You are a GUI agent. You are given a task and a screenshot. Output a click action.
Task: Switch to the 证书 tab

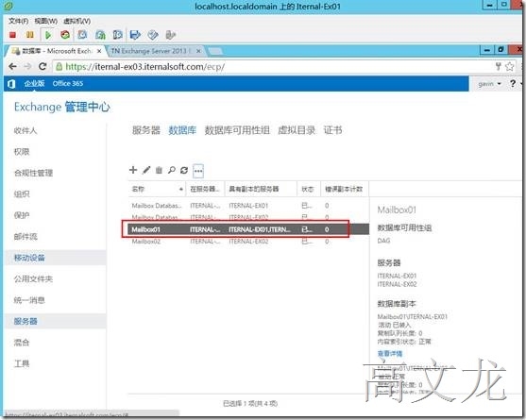click(332, 130)
